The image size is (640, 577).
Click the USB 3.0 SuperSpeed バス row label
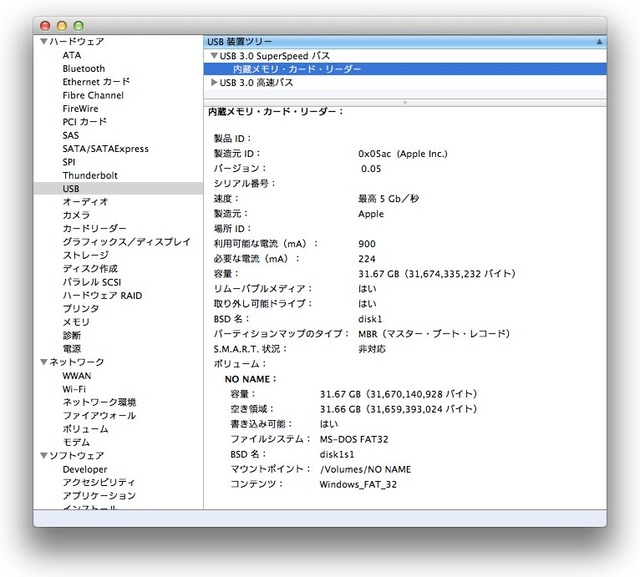[x=275, y=55]
